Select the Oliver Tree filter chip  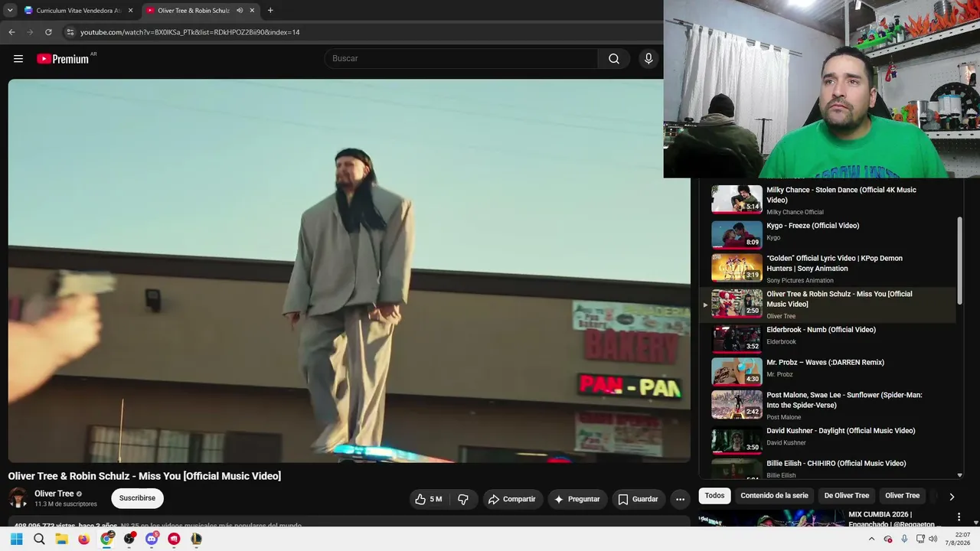(x=903, y=496)
